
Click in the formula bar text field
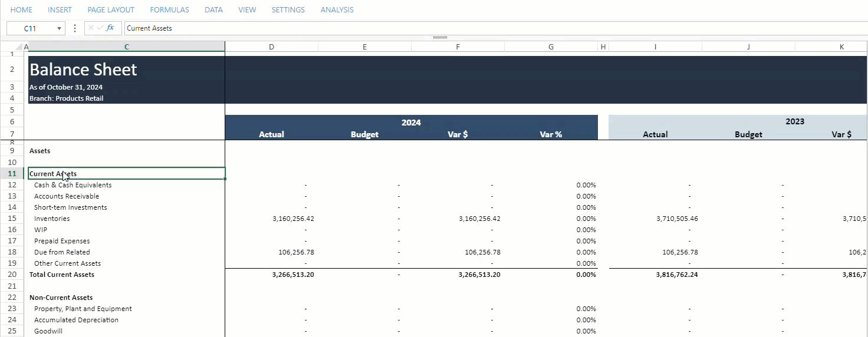tap(472, 28)
